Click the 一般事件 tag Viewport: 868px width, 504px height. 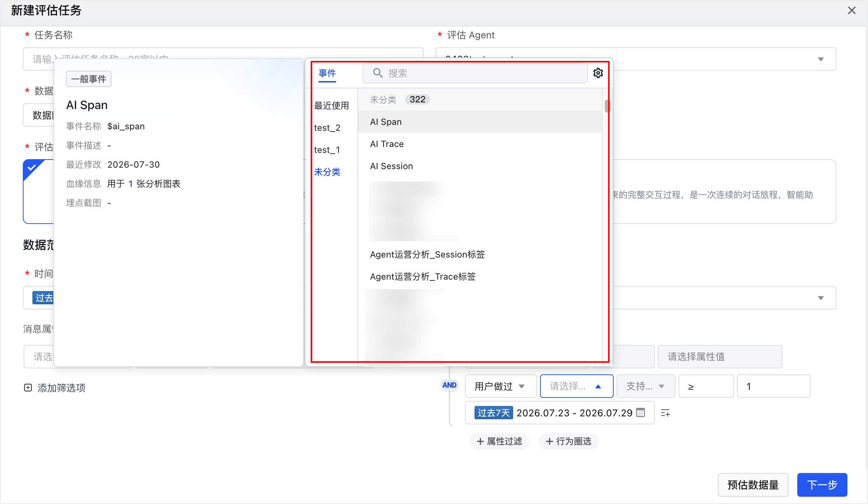click(88, 79)
